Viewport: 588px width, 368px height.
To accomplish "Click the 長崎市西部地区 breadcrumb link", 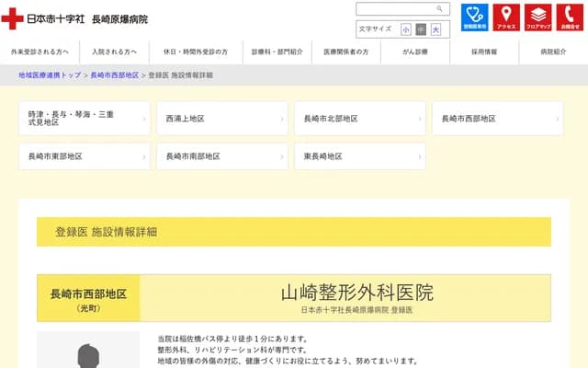I will tap(115, 75).
